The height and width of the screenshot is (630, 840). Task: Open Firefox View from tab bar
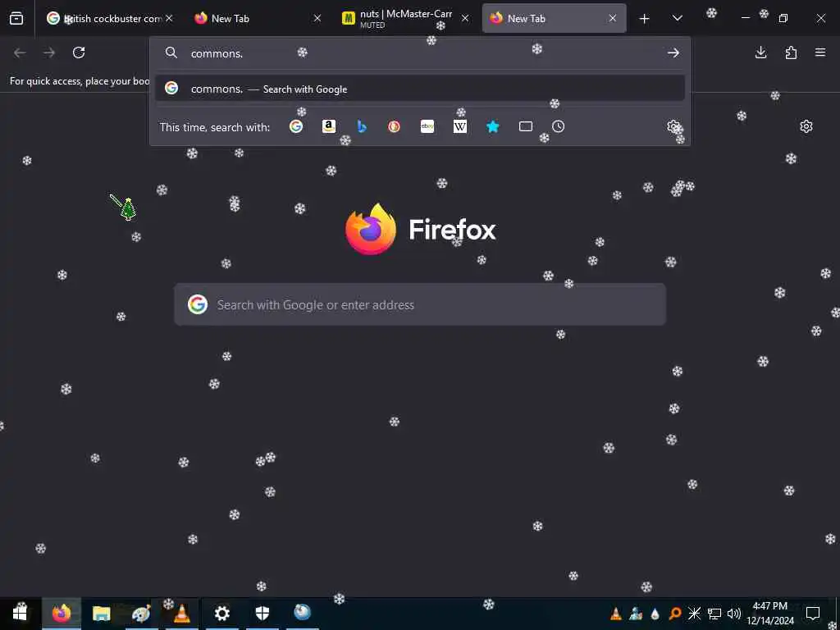16,18
